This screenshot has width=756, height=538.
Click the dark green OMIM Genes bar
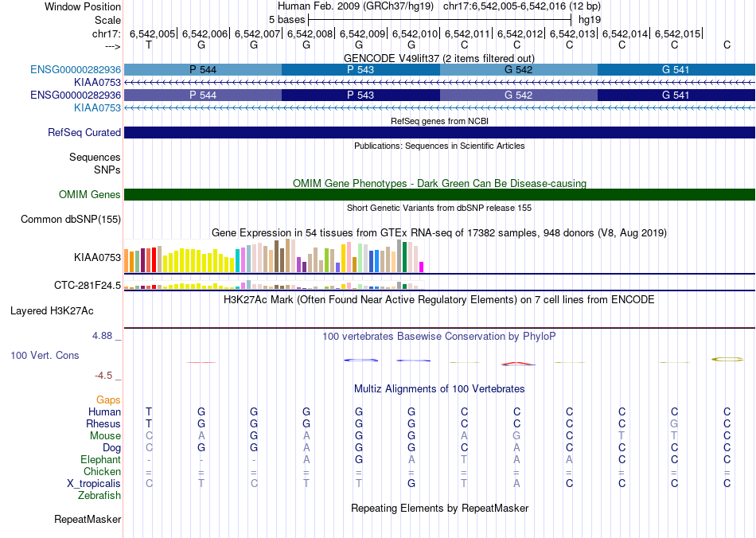tap(439, 195)
